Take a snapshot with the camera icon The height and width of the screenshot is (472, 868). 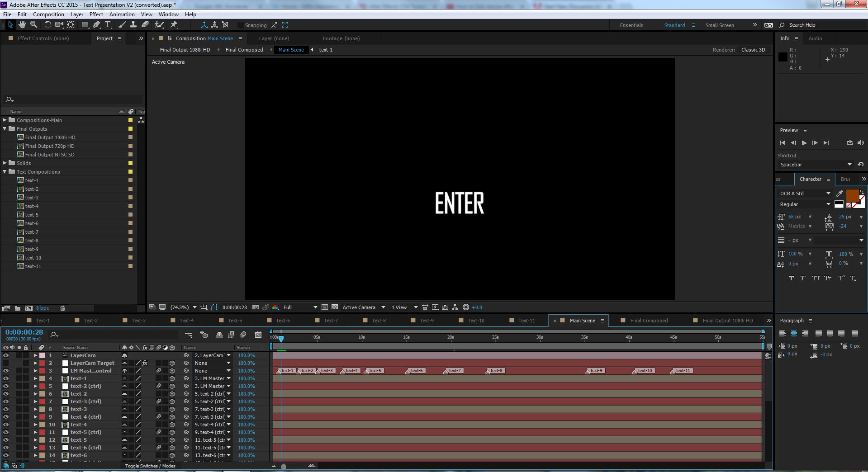(256, 307)
